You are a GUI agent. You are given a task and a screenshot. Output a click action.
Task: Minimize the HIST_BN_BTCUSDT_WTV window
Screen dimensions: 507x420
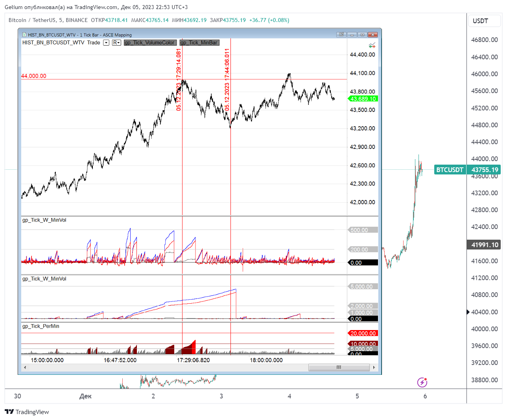click(x=352, y=35)
